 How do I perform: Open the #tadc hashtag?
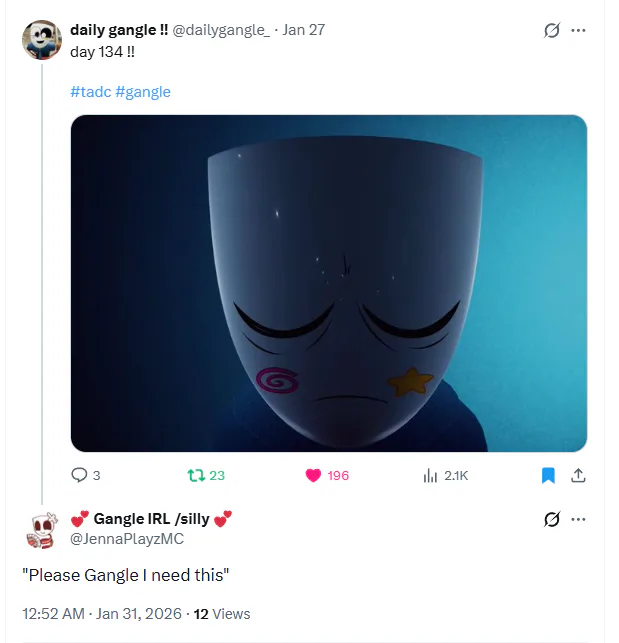point(89,92)
